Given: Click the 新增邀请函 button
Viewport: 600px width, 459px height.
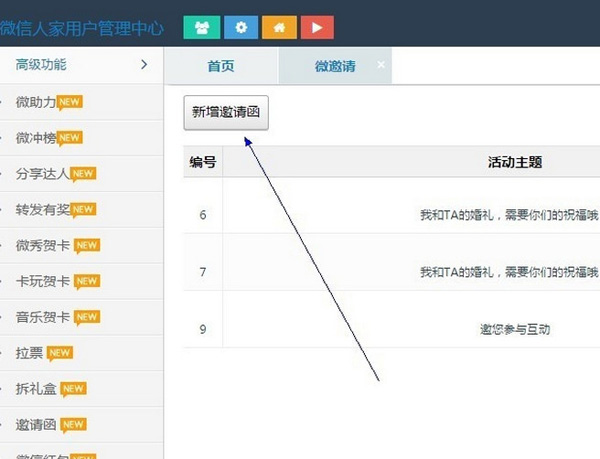Looking at the screenshot, I should pos(226,112).
